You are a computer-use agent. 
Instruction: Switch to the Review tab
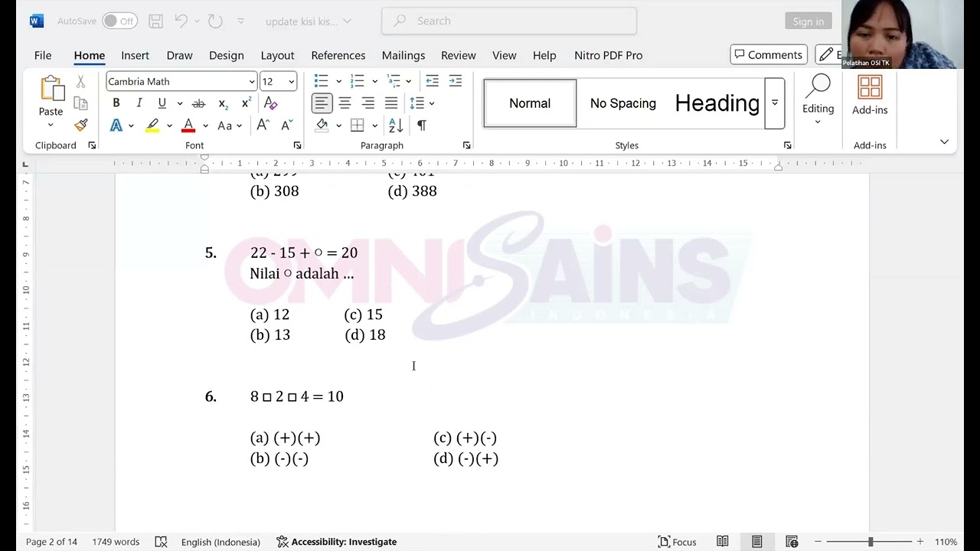459,55
